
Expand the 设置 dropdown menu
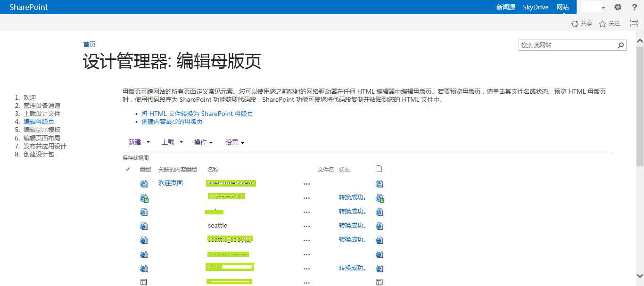coord(235,142)
